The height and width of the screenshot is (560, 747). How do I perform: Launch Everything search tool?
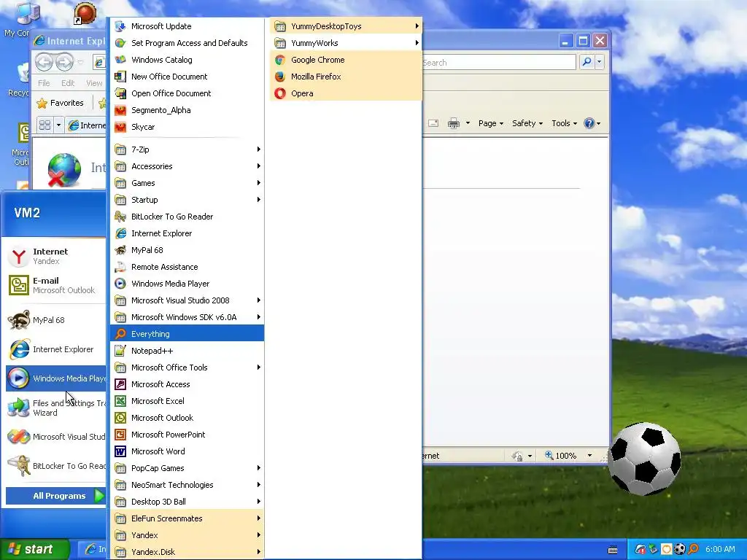click(x=187, y=334)
